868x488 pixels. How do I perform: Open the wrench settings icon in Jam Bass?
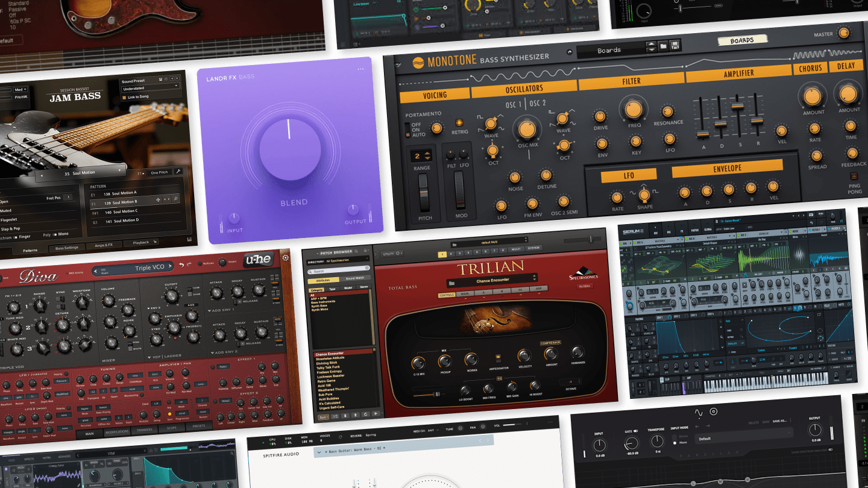pos(178,172)
